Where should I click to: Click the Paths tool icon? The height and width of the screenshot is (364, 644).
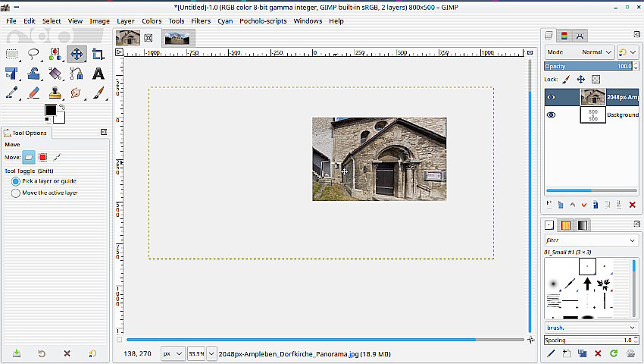coord(77,74)
